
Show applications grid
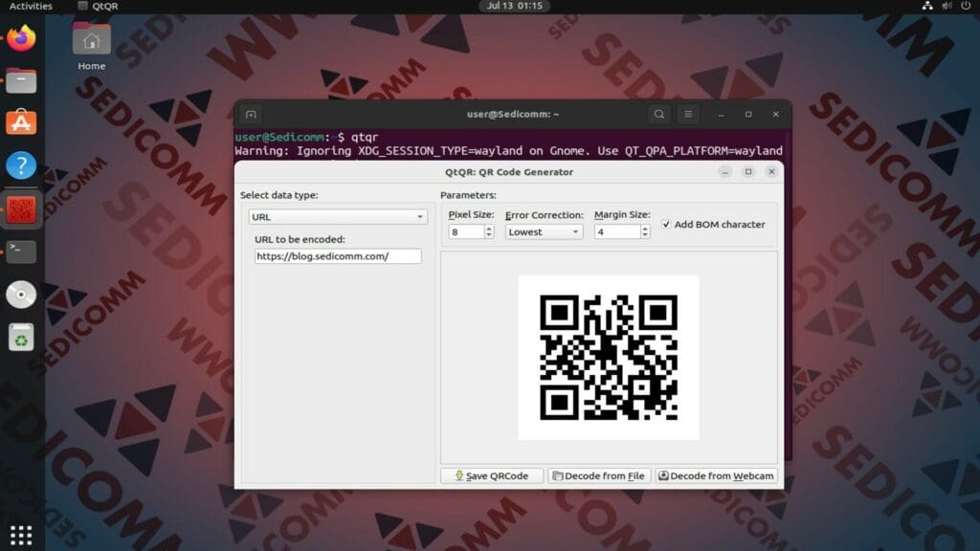21,535
